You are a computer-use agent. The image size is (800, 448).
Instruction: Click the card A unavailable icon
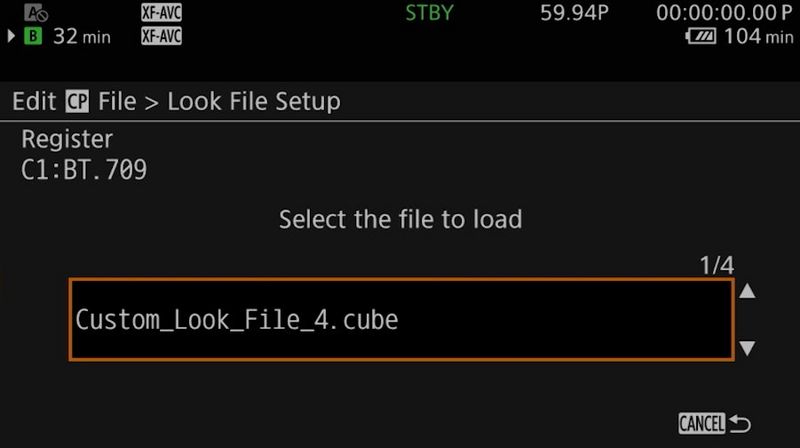coord(36,12)
